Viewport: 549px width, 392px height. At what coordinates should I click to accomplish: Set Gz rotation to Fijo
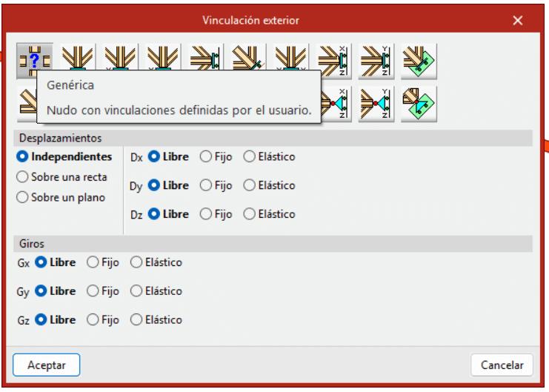(93, 320)
